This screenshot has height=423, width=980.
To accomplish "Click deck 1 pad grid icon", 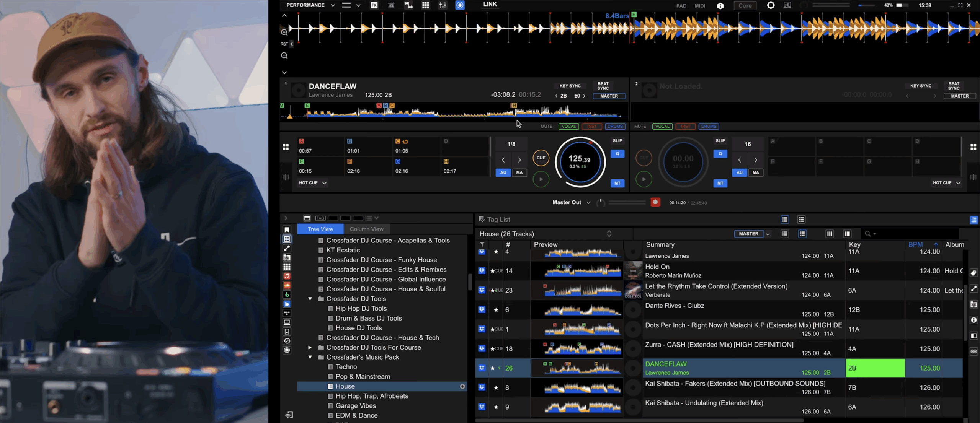I will tap(286, 147).
